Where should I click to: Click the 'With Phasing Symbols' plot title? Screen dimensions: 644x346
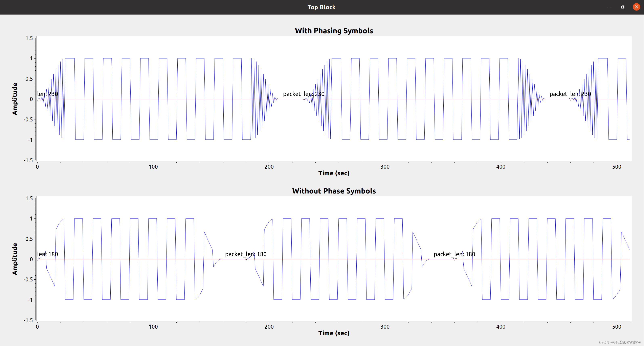pyautogui.click(x=334, y=31)
